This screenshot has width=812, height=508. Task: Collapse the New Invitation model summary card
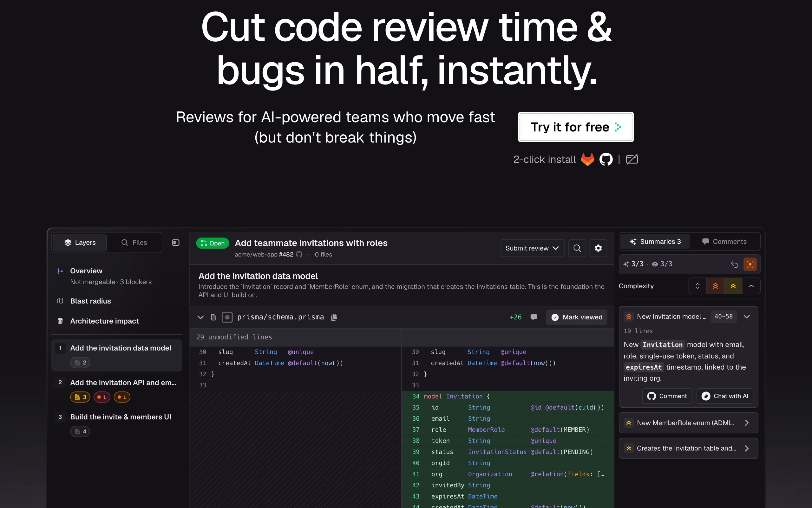coord(747,317)
